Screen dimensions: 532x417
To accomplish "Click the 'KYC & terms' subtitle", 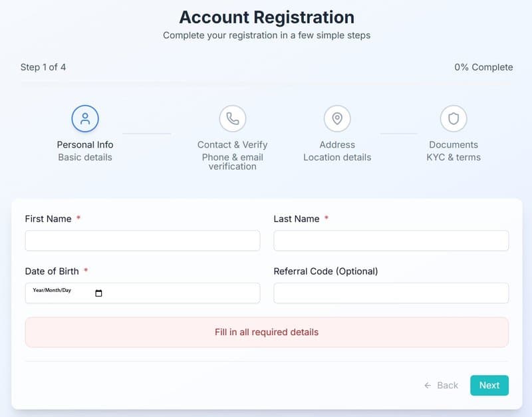I will coord(454,158).
